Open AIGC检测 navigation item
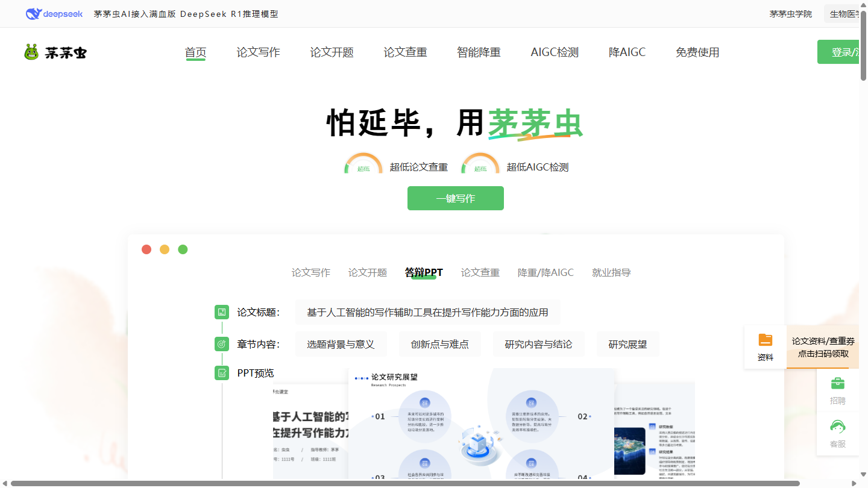This screenshot has width=868, height=488. coord(555,52)
